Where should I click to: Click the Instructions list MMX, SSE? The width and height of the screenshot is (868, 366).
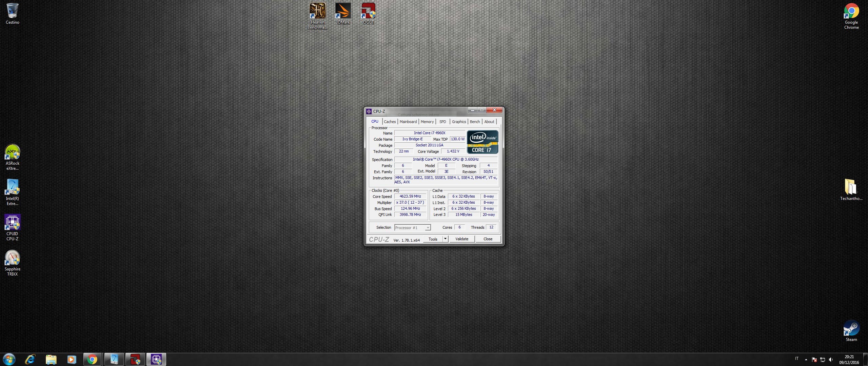tap(446, 180)
